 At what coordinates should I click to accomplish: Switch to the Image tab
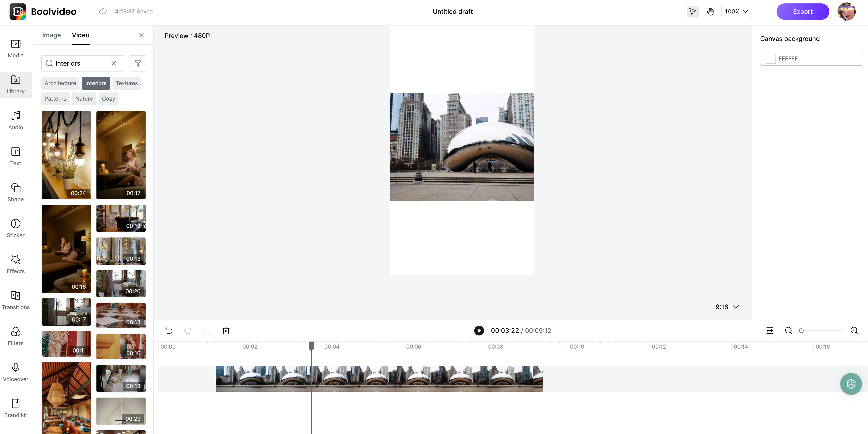pyautogui.click(x=51, y=35)
